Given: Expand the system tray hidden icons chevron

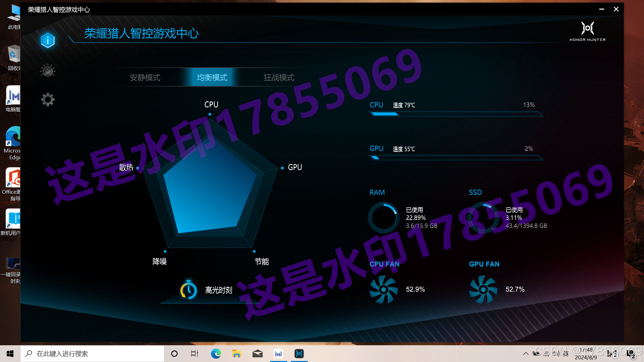Looking at the screenshot, I should click(526, 354).
